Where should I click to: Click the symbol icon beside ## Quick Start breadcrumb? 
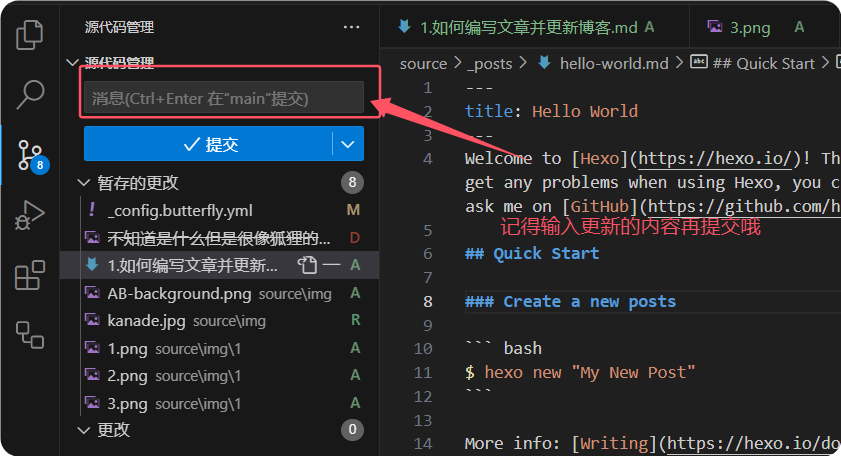pos(699,62)
